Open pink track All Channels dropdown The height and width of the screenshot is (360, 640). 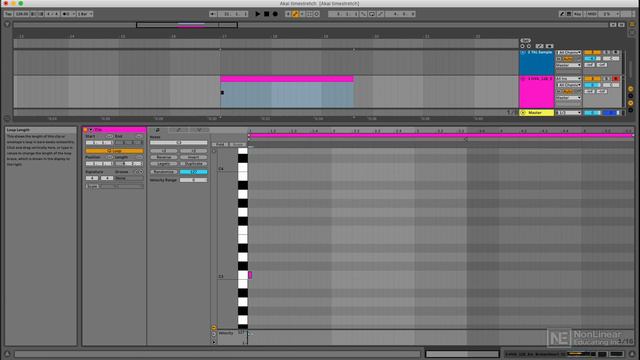[x=569, y=85]
